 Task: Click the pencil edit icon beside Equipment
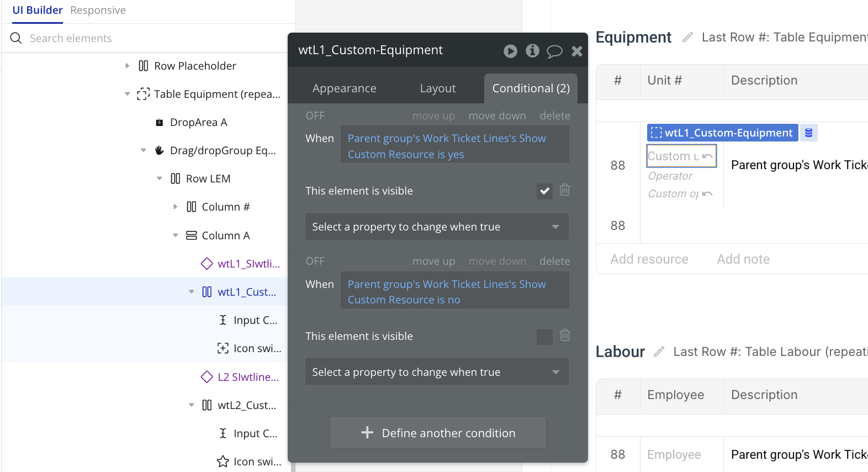tap(687, 38)
